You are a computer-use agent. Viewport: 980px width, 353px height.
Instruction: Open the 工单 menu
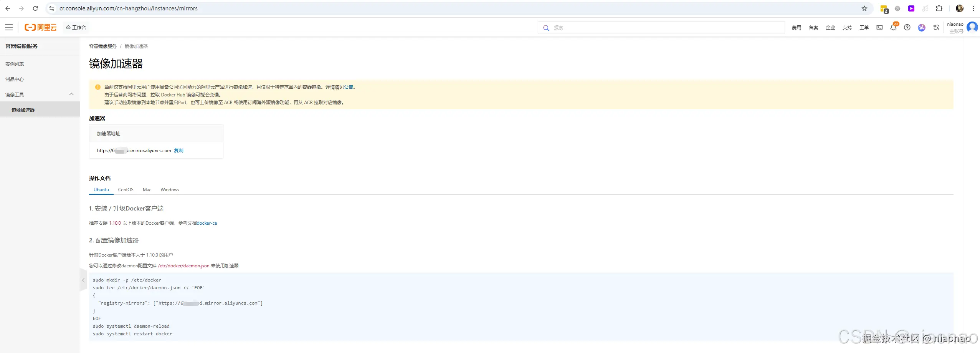864,28
